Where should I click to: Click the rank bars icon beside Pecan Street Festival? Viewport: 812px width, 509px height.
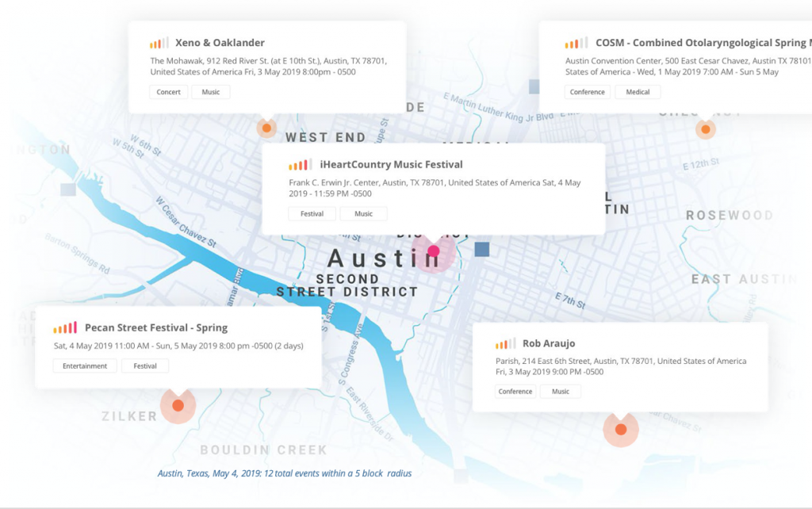(x=65, y=327)
